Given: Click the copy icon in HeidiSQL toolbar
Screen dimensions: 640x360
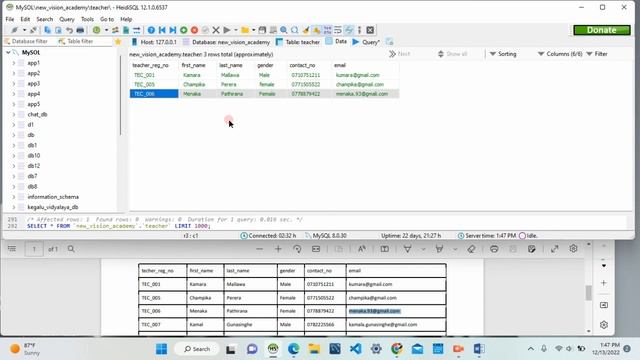Looking at the screenshot, I should tap(47, 30).
